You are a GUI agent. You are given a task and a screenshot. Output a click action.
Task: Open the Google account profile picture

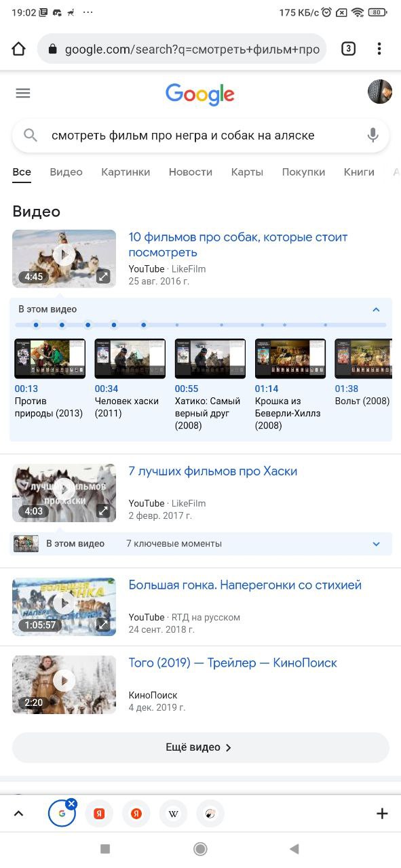point(380,92)
